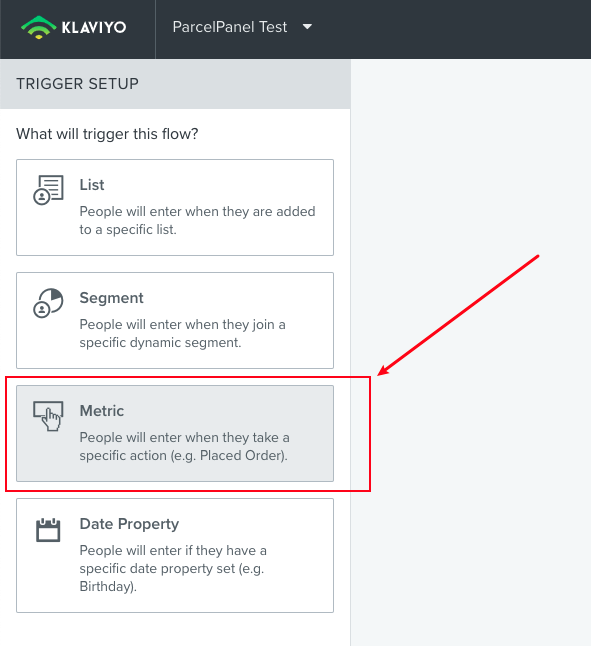Click the Date Property heading text
The image size is (591, 646).
(129, 524)
